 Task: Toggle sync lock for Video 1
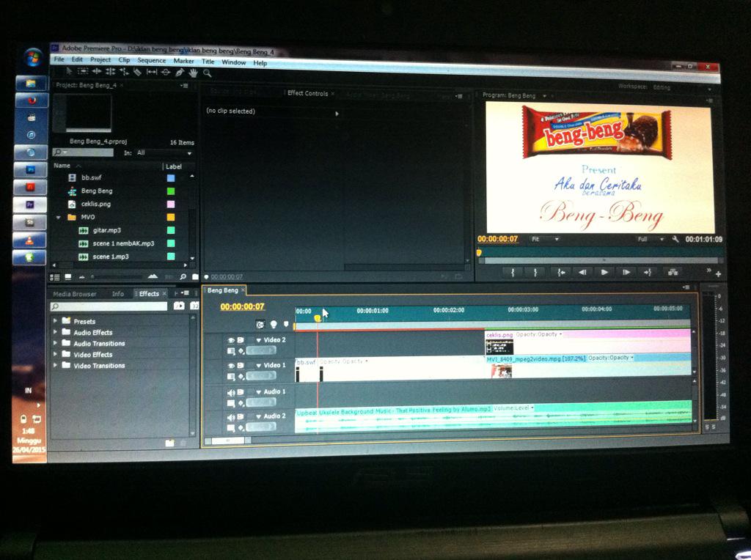pyautogui.click(x=241, y=366)
